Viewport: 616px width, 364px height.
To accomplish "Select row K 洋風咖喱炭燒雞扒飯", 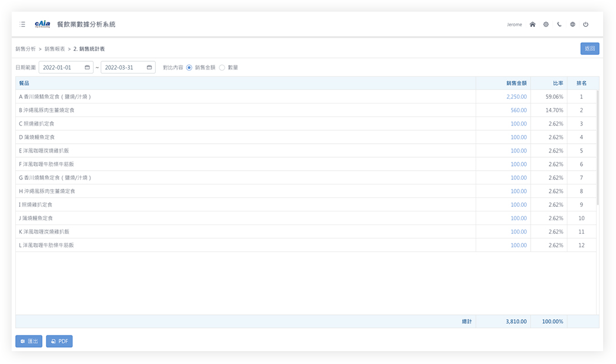I will point(305,232).
